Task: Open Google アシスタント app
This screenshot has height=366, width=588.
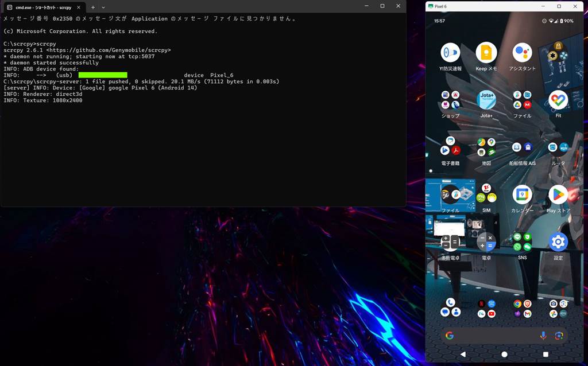Action: point(522,53)
